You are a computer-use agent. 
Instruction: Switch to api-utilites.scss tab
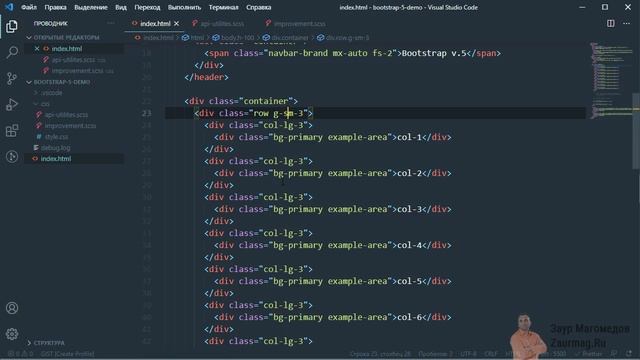point(218,24)
